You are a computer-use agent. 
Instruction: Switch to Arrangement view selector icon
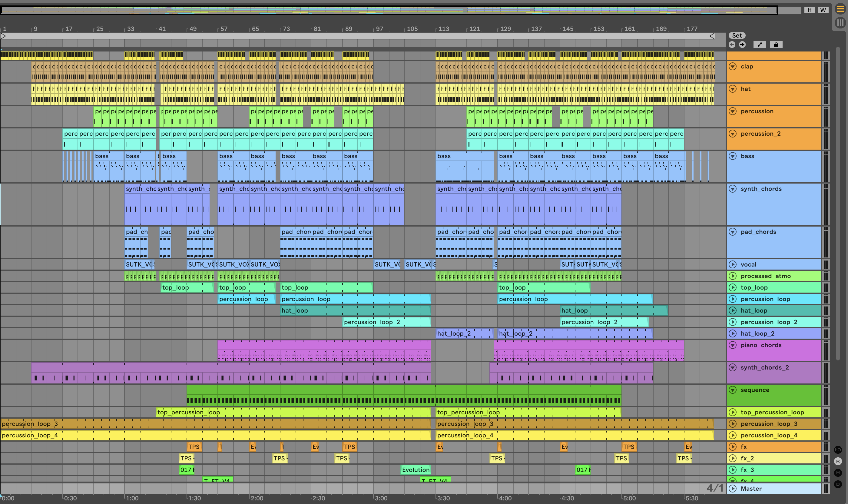[840, 9]
